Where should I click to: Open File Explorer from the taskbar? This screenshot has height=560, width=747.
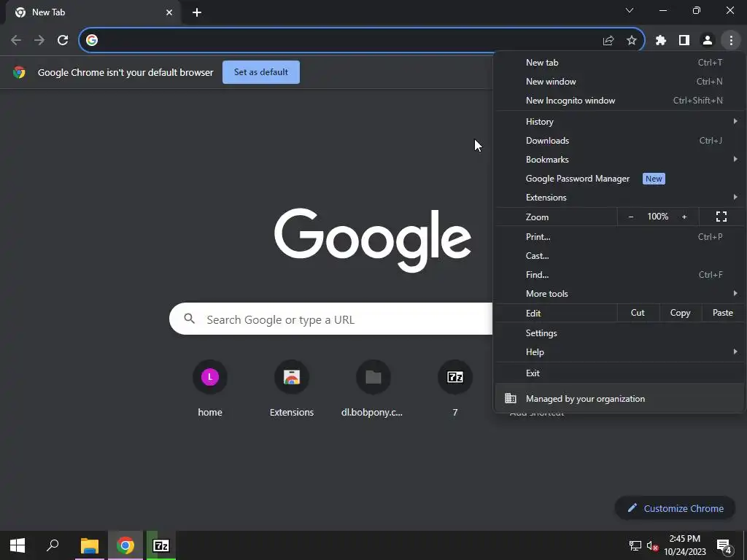89,545
